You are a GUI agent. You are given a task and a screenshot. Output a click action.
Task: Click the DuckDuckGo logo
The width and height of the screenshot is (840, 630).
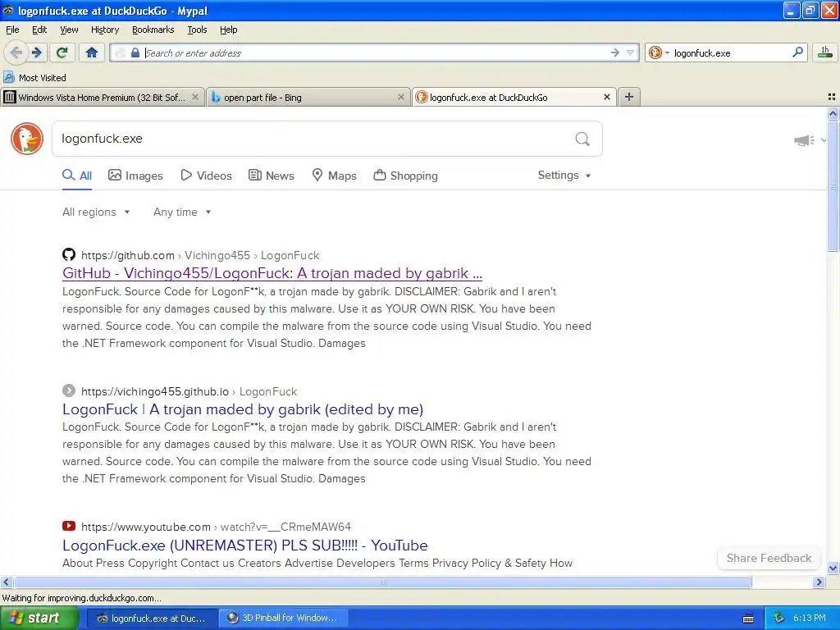(x=27, y=139)
